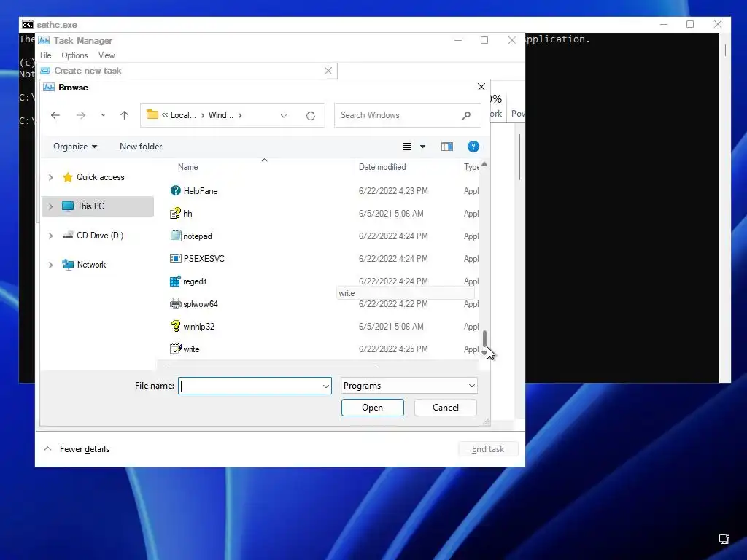The image size is (747, 560).
Task: Click the network icon in desktop corner
Action: [x=724, y=539]
